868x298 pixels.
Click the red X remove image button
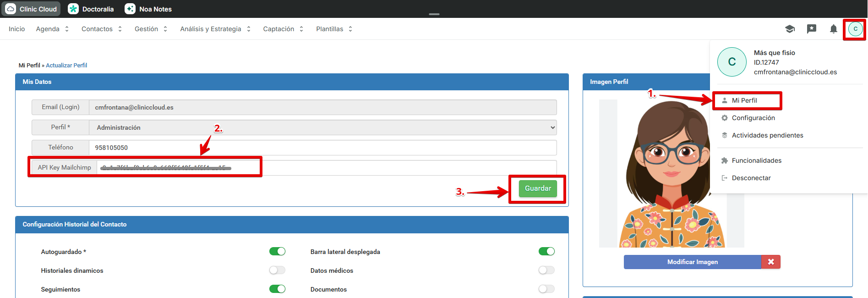pyautogui.click(x=771, y=262)
